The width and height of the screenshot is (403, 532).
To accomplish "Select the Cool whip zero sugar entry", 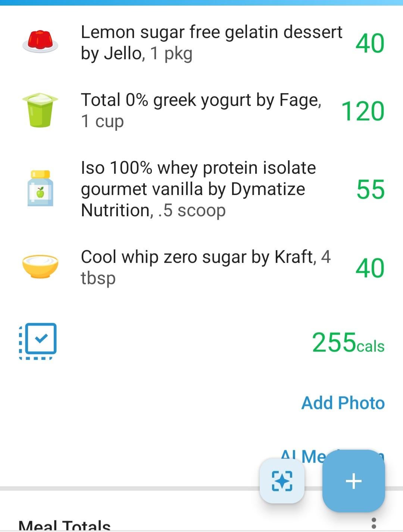I will [x=206, y=267].
